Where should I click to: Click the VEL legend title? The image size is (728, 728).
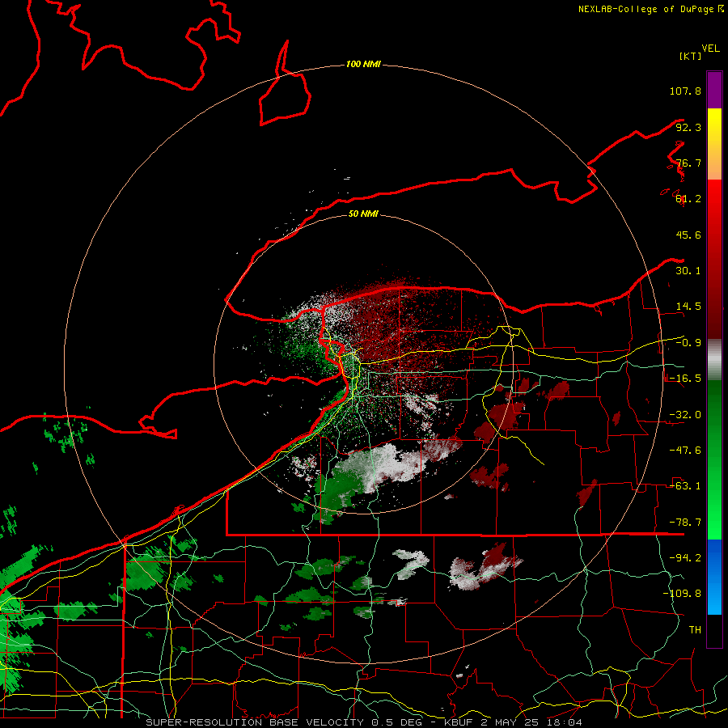[x=711, y=49]
